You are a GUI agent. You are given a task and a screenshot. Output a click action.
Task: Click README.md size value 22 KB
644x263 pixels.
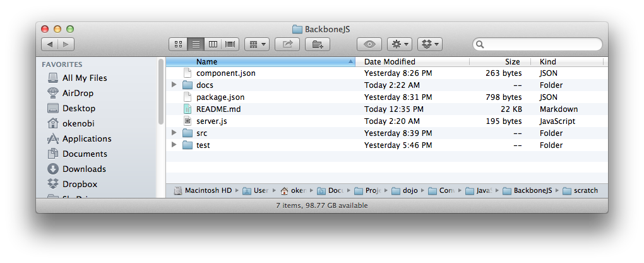511,109
